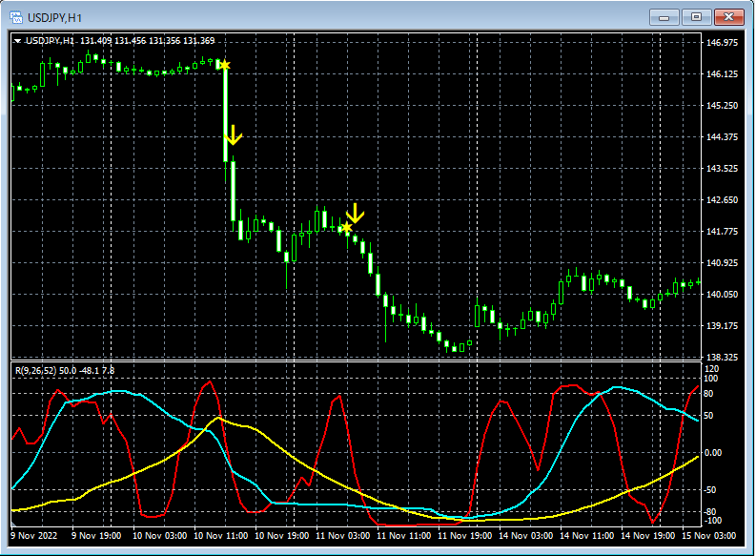The height and width of the screenshot is (556, 756).
Task: Close the USDJPY,H1 chart window
Action: click(728, 17)
